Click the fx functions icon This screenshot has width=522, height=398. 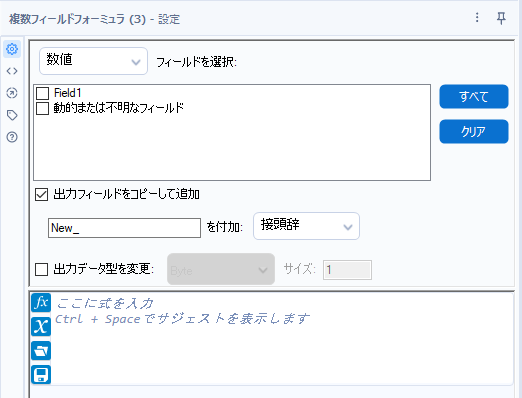click(41, 303)
